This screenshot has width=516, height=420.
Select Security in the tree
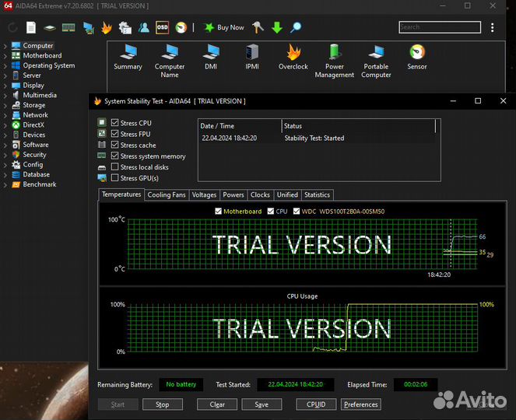34,155
